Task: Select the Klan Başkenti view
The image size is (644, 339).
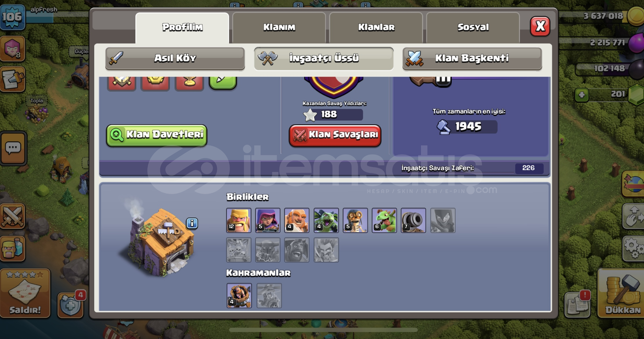Action: (x=472, y=58)
